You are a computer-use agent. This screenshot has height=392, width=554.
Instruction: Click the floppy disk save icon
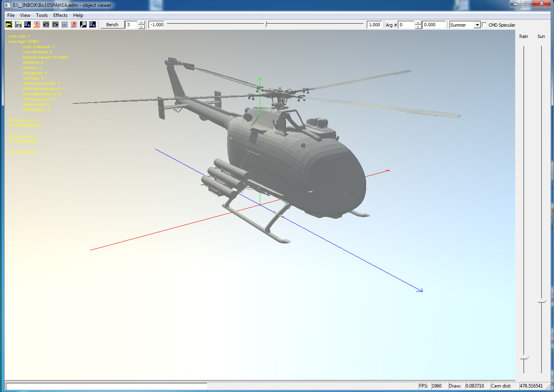(x=18, y=25)
